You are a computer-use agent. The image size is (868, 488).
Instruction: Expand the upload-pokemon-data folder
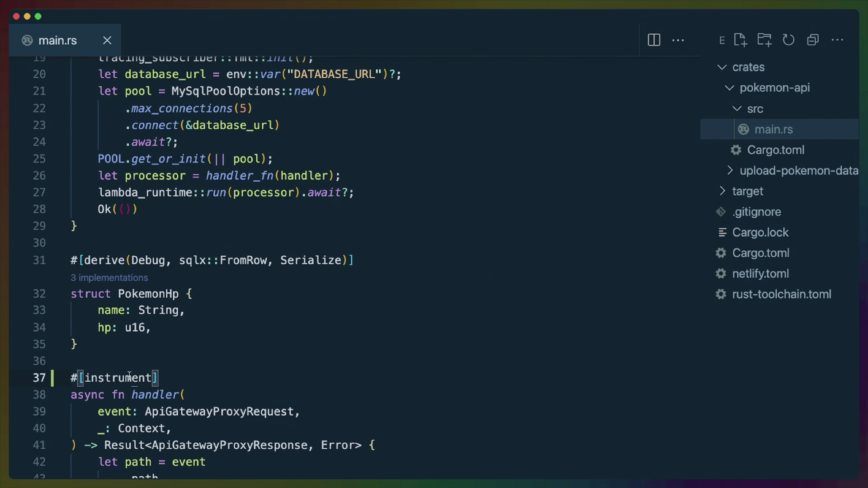pos(730,170)
